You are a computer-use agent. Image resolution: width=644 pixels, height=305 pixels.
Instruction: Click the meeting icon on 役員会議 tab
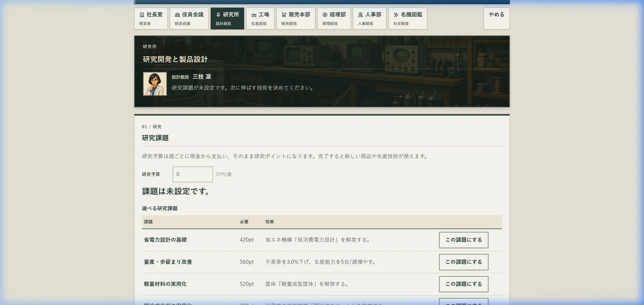click(177, 15)
